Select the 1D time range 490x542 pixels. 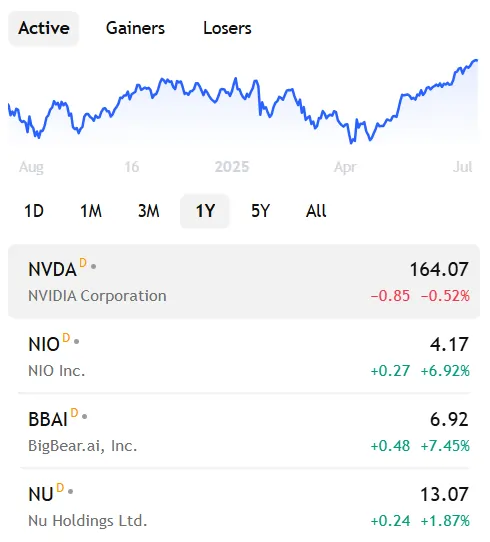pos(34,211)
